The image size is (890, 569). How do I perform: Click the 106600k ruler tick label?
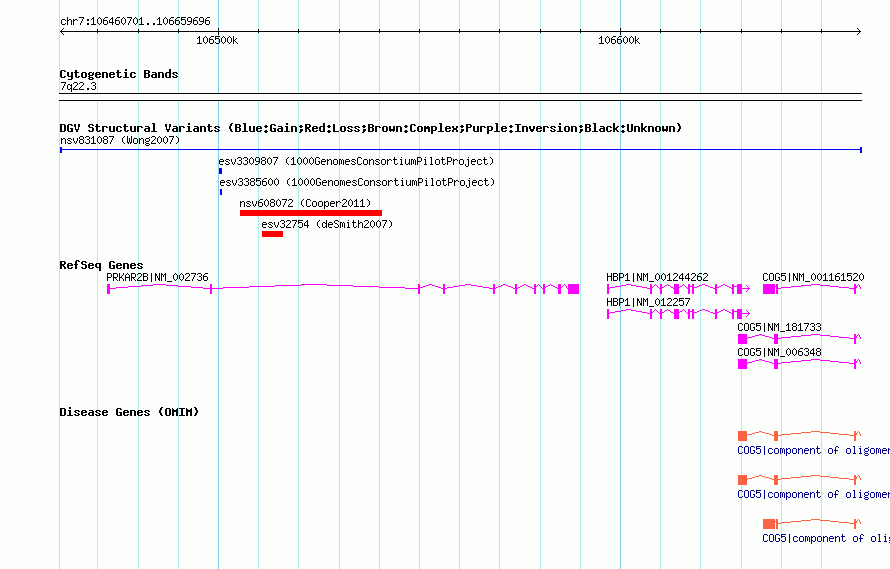[619, 40]
